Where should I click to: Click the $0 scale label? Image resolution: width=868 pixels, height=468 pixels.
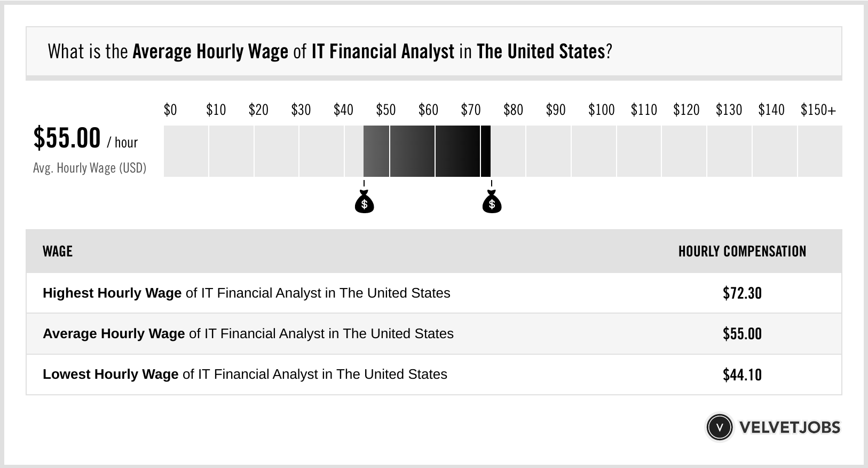click(x=170, y=110)
